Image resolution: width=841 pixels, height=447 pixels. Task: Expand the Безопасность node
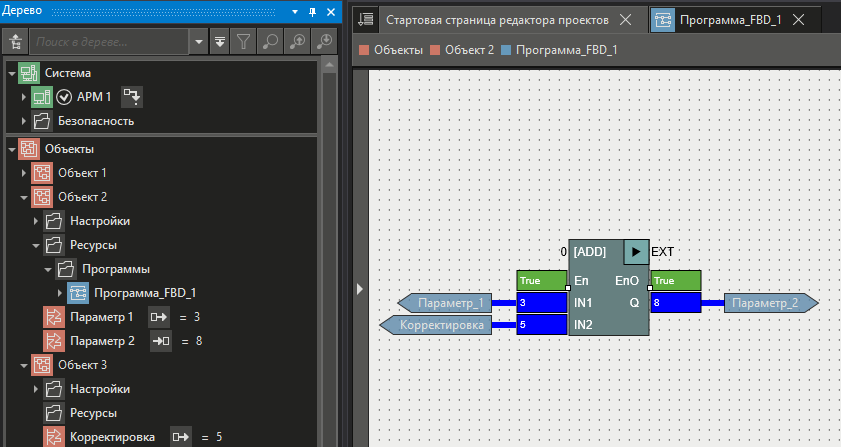pyautogui.click(x=24, y=121)
